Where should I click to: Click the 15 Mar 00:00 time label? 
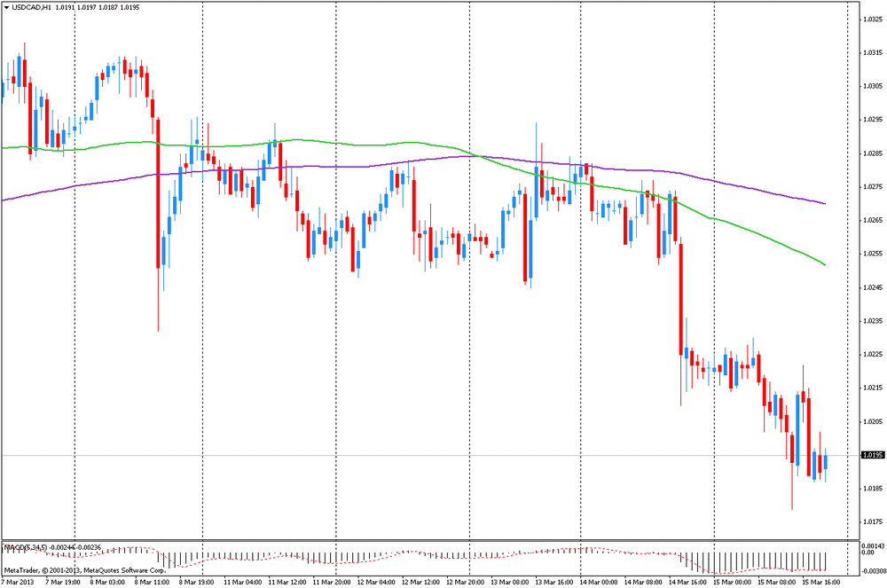point(733,582)
